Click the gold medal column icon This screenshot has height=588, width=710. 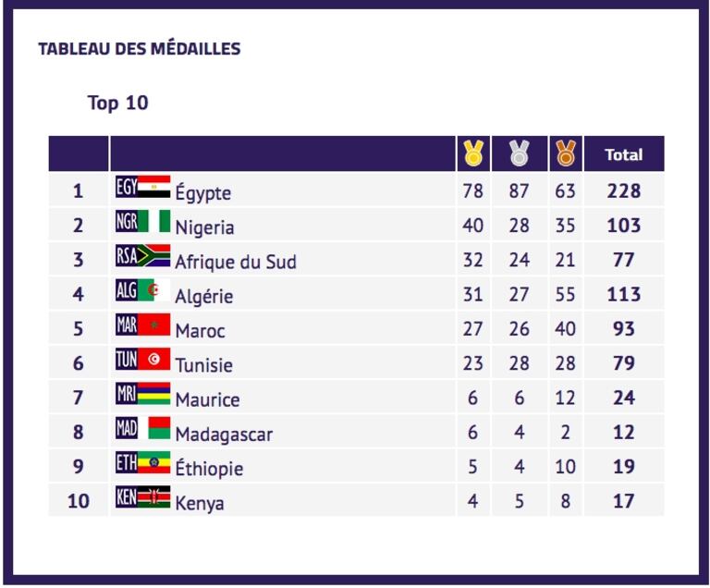pos(473,153)
